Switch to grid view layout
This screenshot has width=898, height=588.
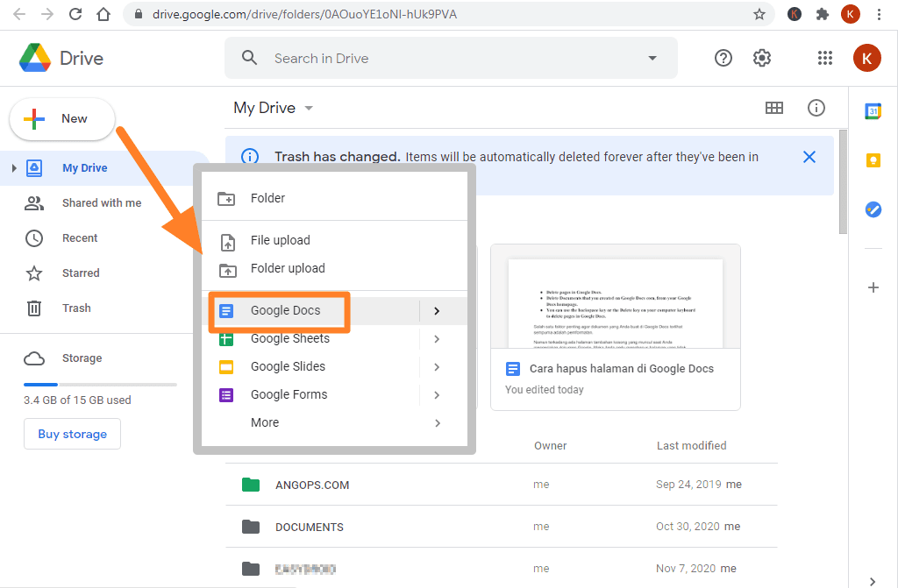773,107
